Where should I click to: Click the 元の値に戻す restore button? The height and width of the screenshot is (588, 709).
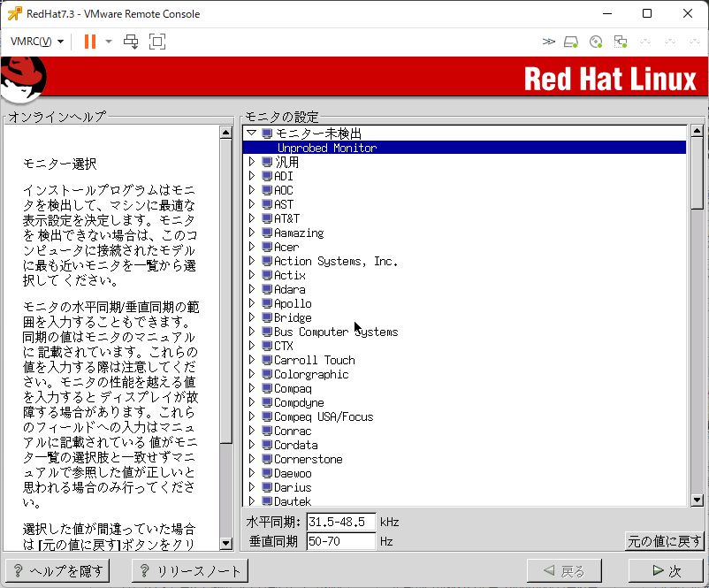pyautogui.click(x=664, y=541)
